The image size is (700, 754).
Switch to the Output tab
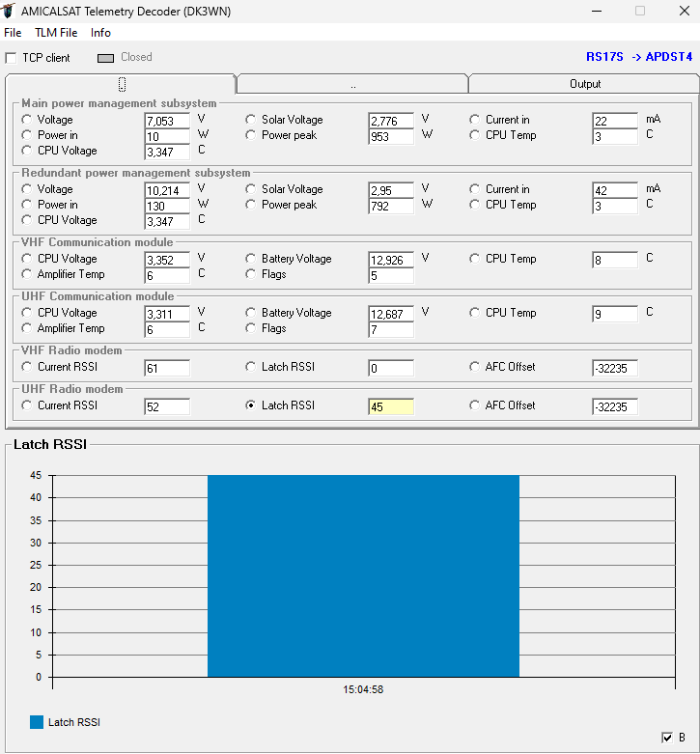coord(584,84)
